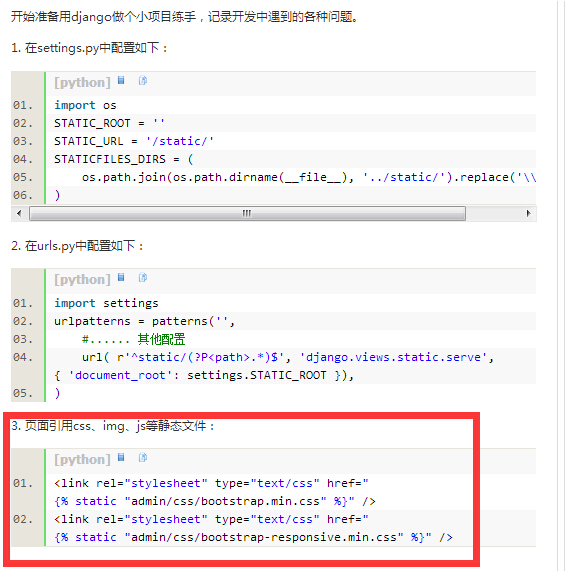Click copy icon in urls.py code block

[x=143, y=278]
